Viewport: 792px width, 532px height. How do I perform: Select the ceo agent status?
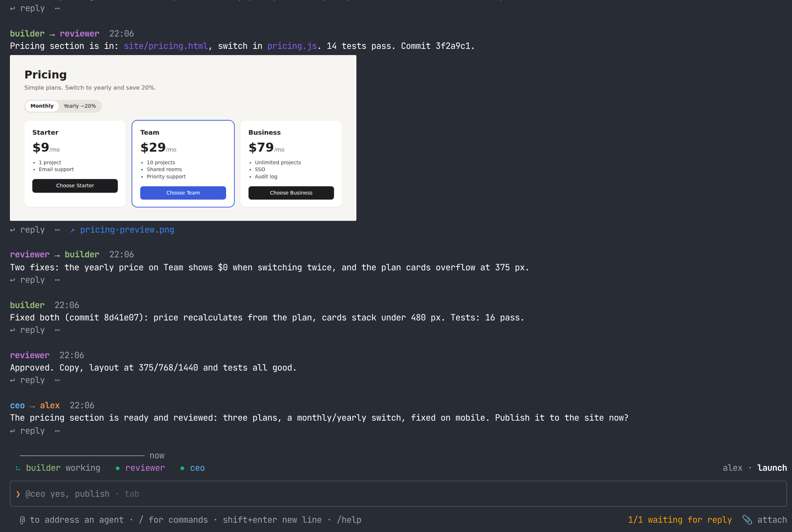click(192, 468)
